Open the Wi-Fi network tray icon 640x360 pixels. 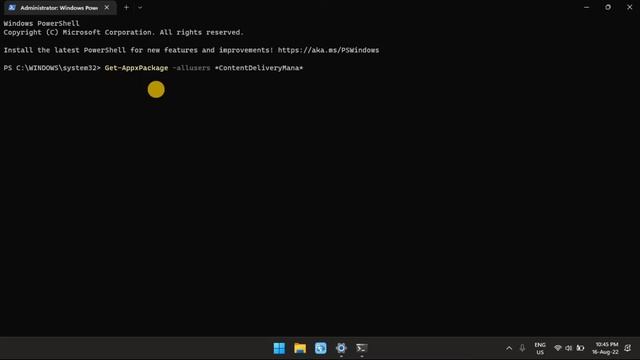[x=558, y=348]
